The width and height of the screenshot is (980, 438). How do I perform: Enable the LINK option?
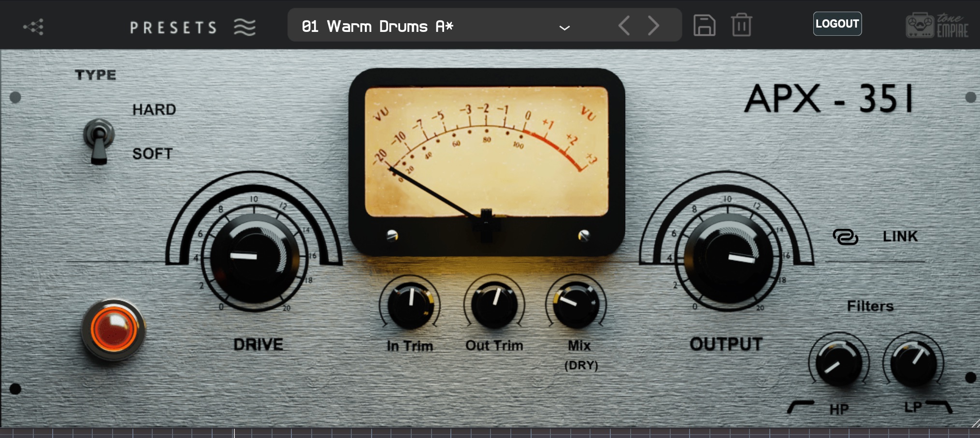pyautogui.click(x=899, y=236)
